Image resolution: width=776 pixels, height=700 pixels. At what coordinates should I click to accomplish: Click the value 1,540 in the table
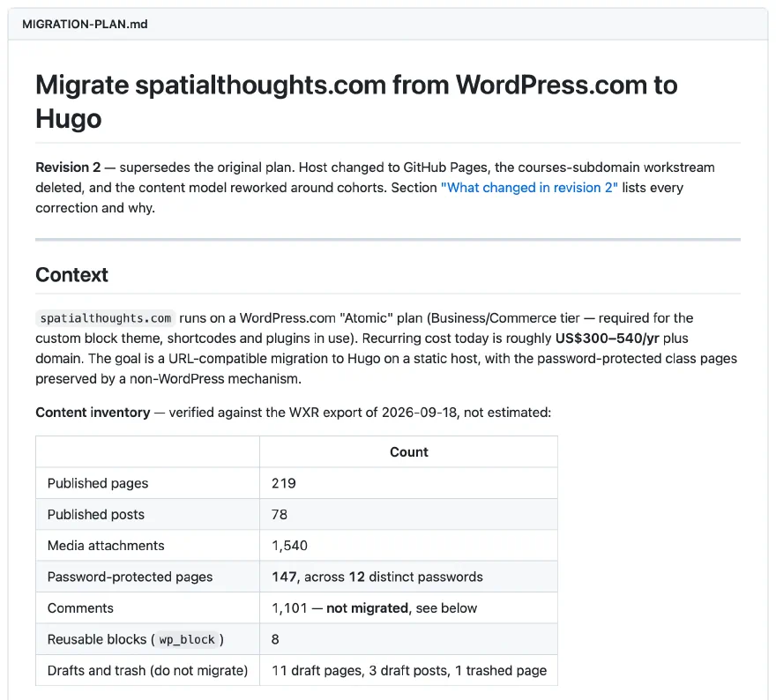click(x=289, y=546)
